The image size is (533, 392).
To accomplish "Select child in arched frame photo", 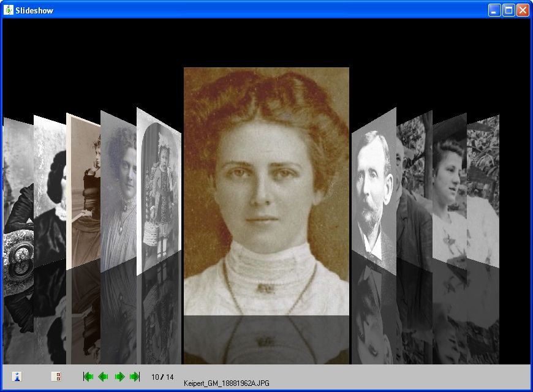I will (159, 192).
